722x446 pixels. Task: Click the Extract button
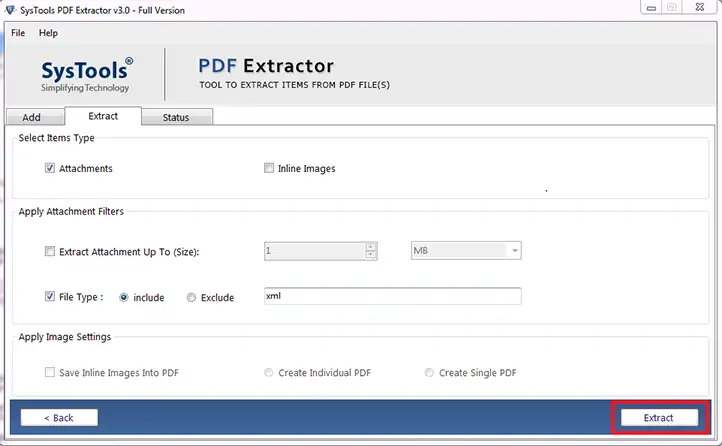(x=659, y=417)
